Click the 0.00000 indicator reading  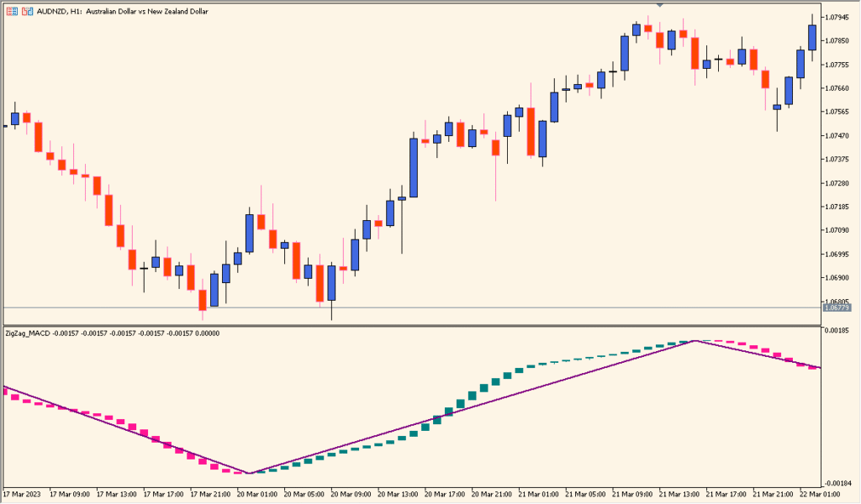click(206, 333)
